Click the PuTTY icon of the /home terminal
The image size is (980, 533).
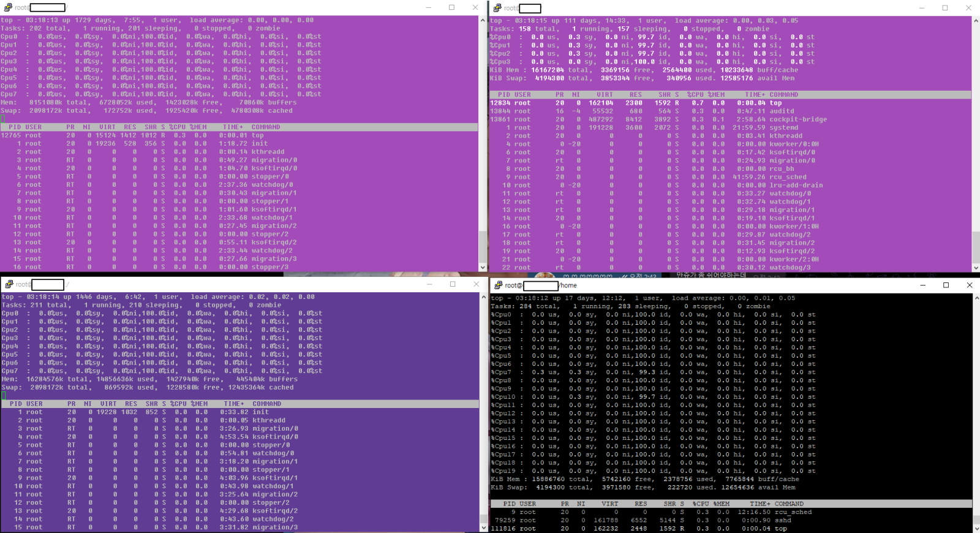coord(498,285)
